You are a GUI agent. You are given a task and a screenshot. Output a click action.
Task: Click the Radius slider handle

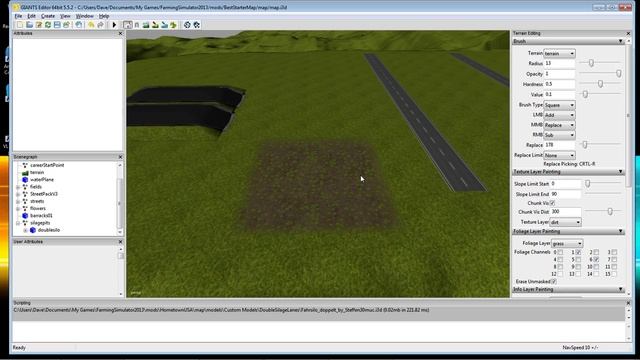(591, 63)
